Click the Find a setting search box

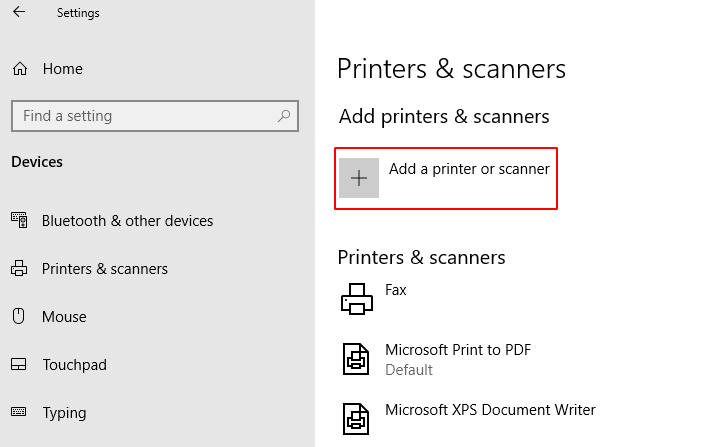click(x=155, y=116)
